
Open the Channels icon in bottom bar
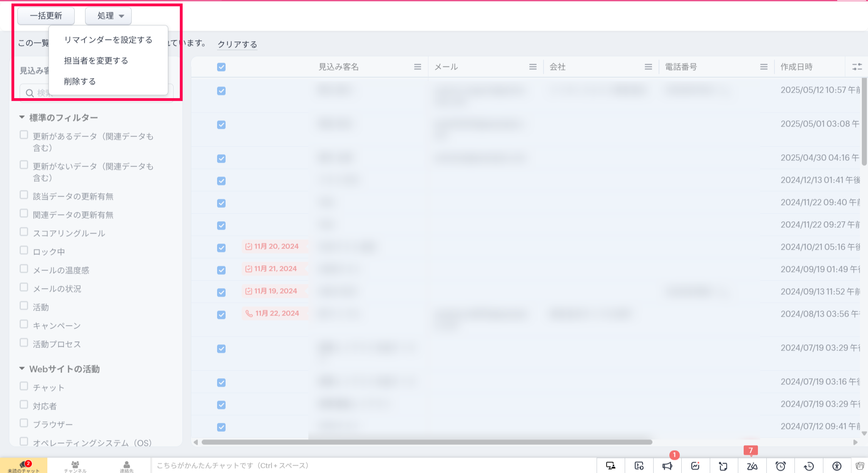(75, 466)
